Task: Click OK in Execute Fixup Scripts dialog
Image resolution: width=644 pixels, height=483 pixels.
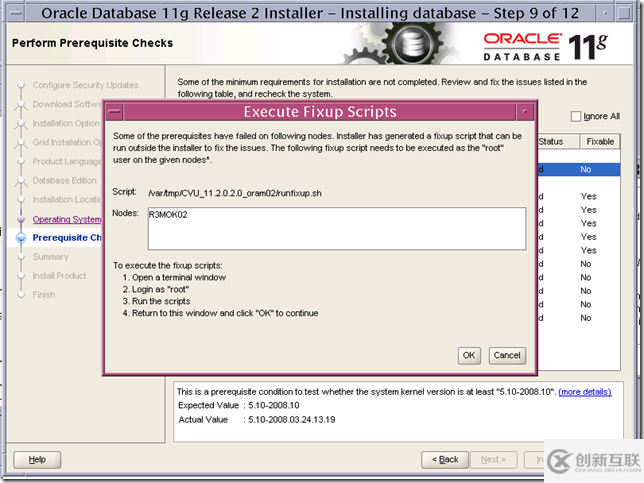Action: [469, 355]
